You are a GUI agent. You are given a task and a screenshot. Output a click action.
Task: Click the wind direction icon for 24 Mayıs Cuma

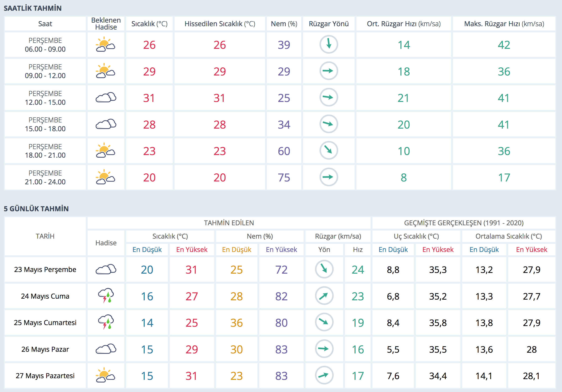pos(324,296)
